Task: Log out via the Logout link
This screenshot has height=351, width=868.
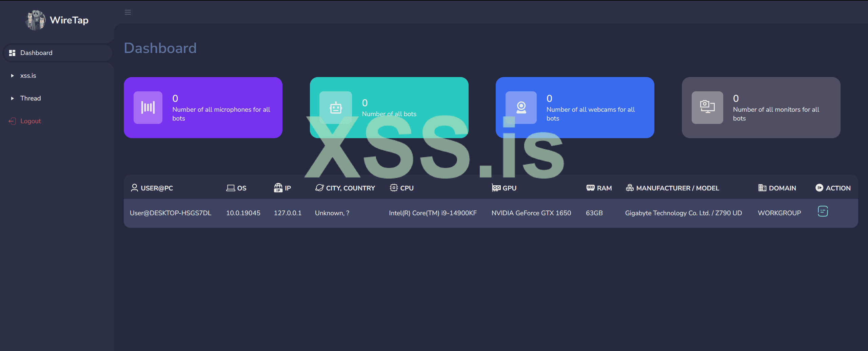Action: tap(31, 121)
